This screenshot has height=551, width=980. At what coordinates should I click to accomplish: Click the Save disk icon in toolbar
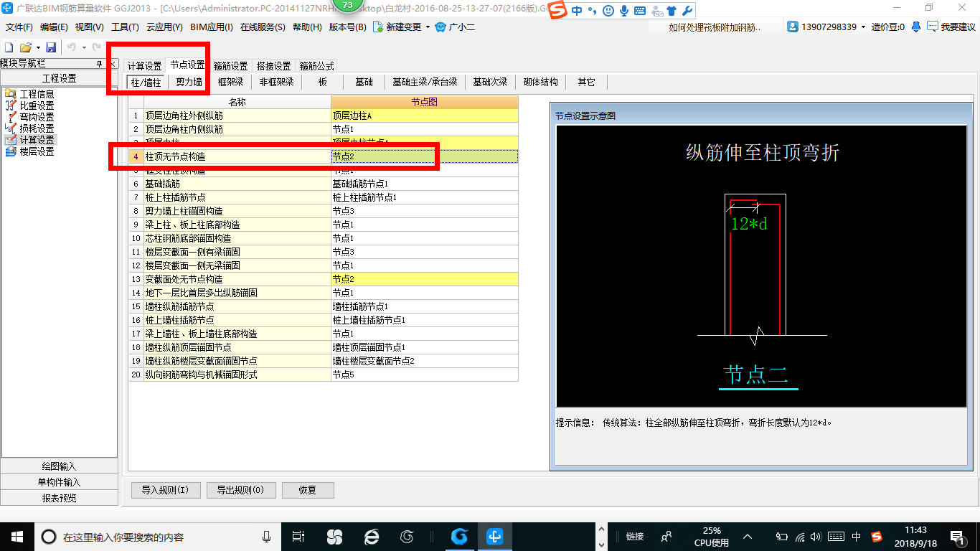point(51,47)
